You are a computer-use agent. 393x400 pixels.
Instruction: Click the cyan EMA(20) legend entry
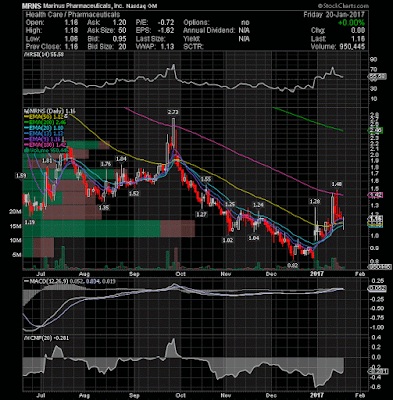pos(45,128)
